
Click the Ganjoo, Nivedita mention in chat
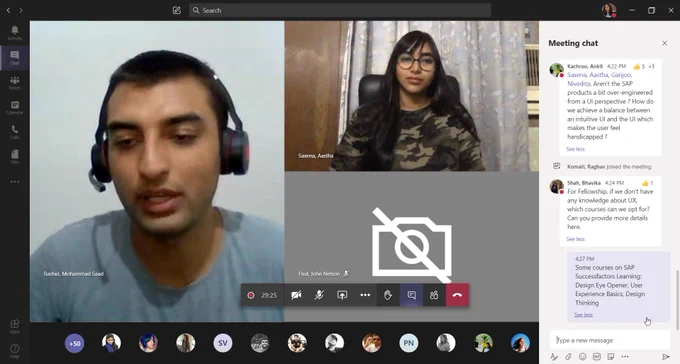click(600, 79)
